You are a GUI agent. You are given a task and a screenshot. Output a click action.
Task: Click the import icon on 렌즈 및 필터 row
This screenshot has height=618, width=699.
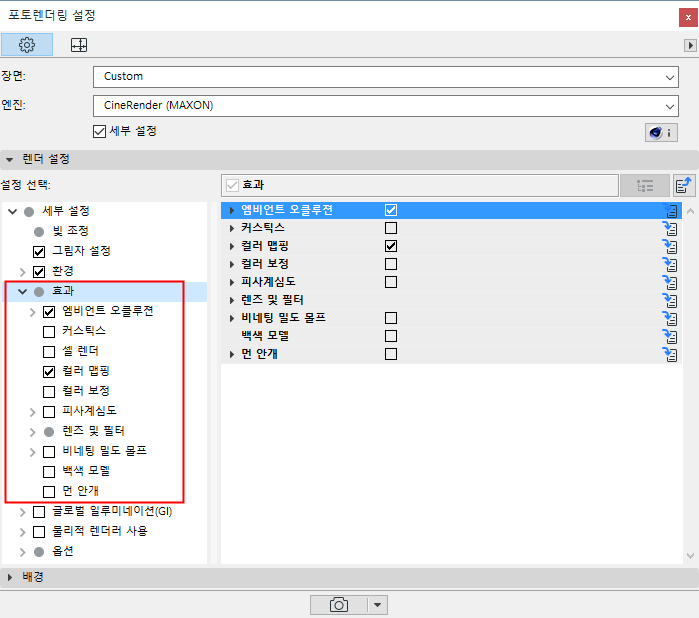click(x=670, y=301)
